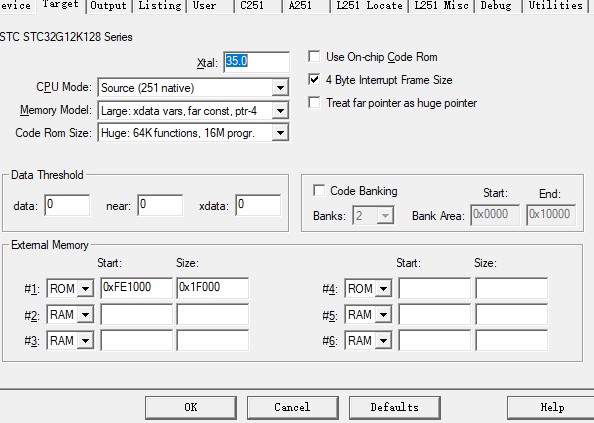This screenshot has width=594, height=423.
Task: Click the #3 RAM Size field
Action: coord(213,340)
